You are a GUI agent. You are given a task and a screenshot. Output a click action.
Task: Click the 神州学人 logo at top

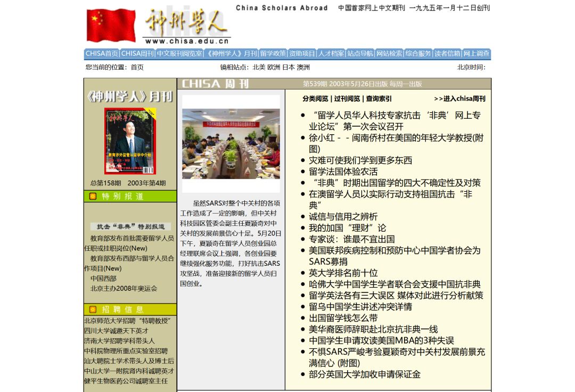click(186, 25)
